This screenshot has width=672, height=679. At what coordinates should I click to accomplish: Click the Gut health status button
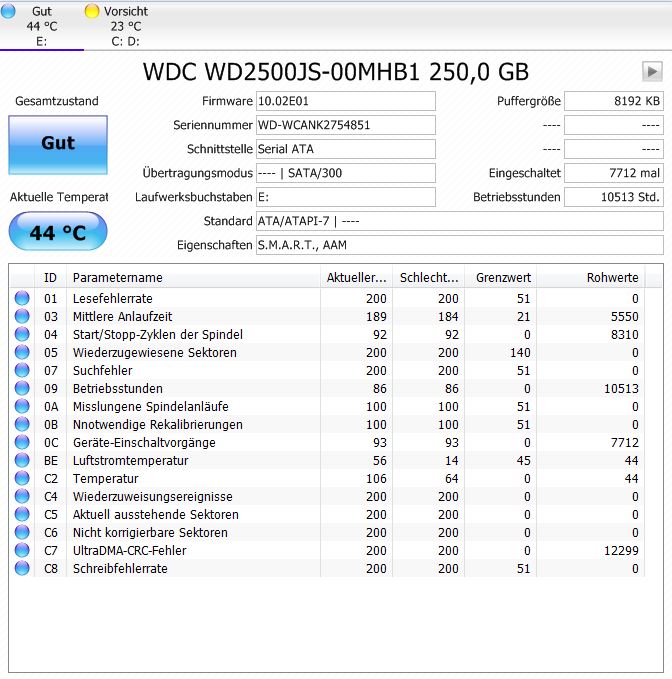click(58, 145)
